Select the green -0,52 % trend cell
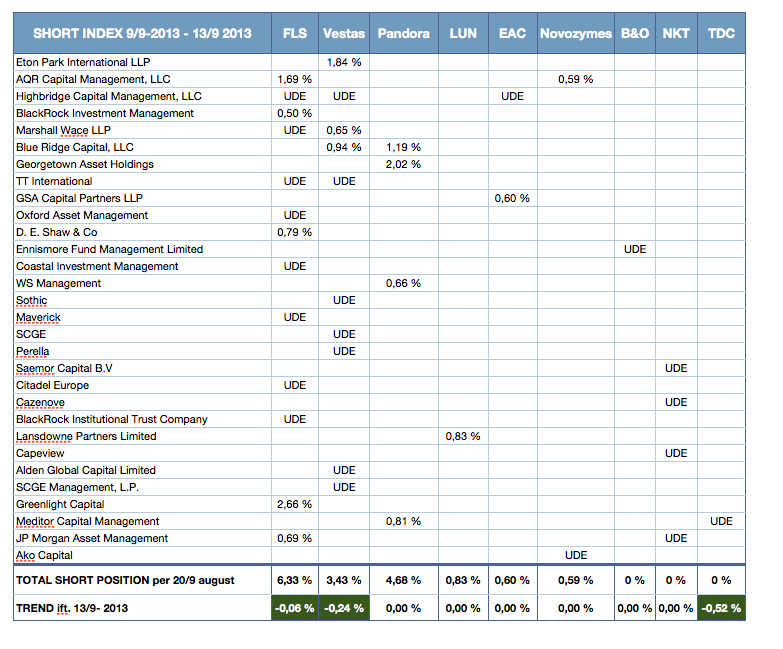 pyautogui.click(x=721, y=608)
